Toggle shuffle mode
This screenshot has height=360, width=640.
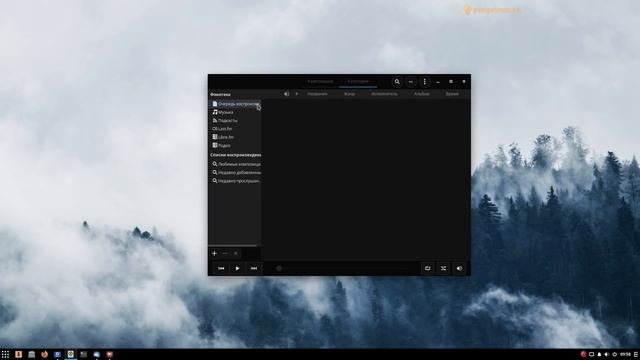click(x=443, y=268)
